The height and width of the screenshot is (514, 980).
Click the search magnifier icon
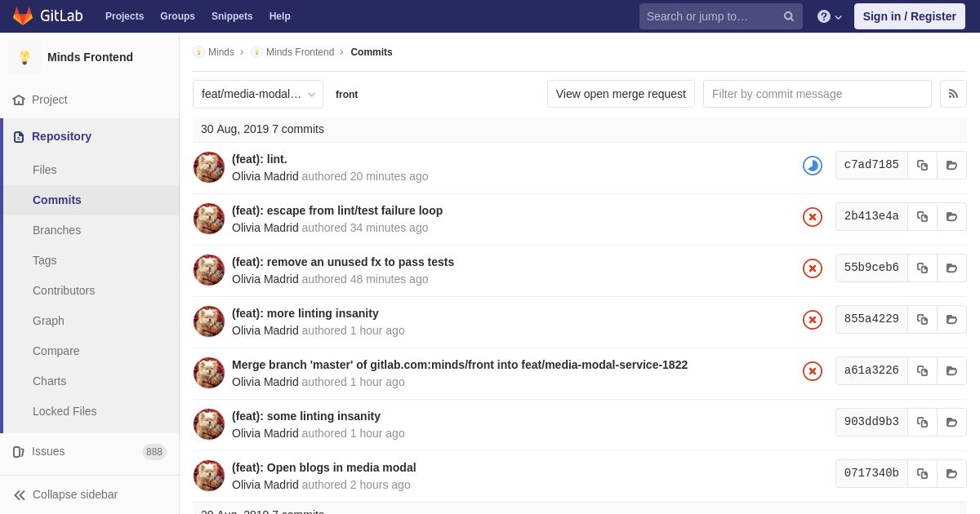coord(789,16)
